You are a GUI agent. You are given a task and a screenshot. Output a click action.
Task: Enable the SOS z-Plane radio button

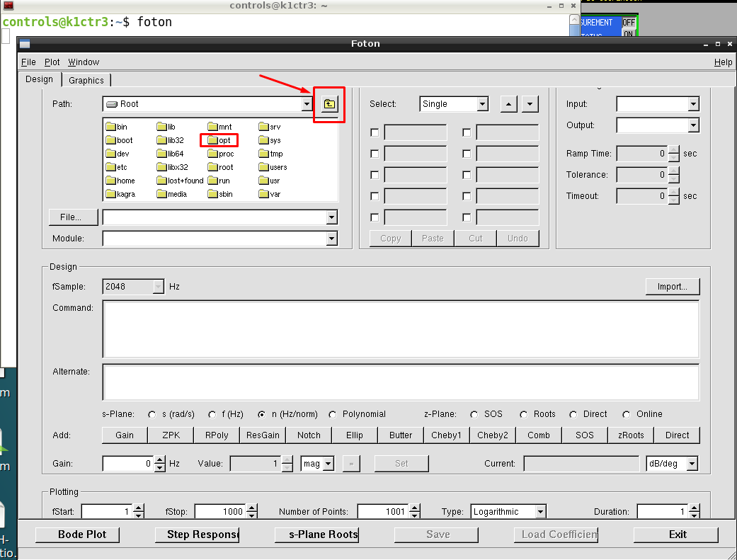(474, 414)
